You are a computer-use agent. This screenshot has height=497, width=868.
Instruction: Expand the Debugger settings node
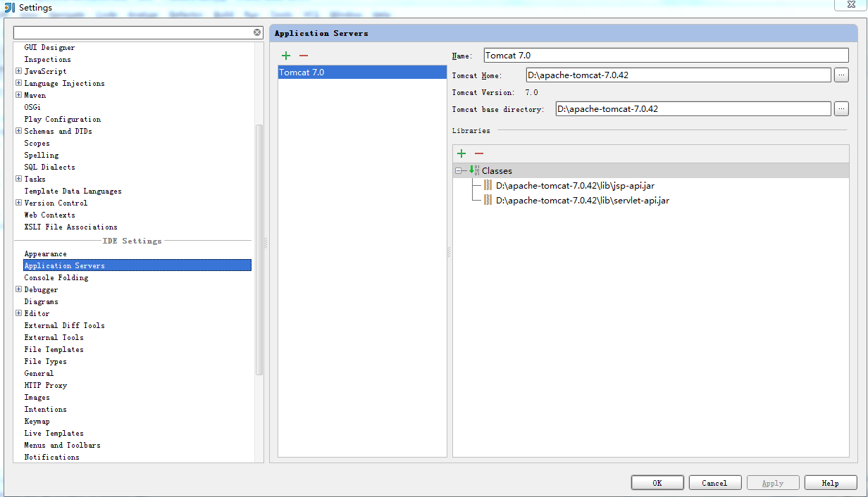[x=18, y=289]
